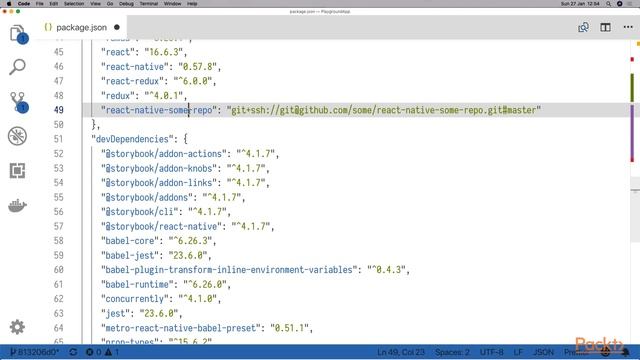Open the File menu
The height and width of the screenshot is (360, 640).
coord(40,4)
